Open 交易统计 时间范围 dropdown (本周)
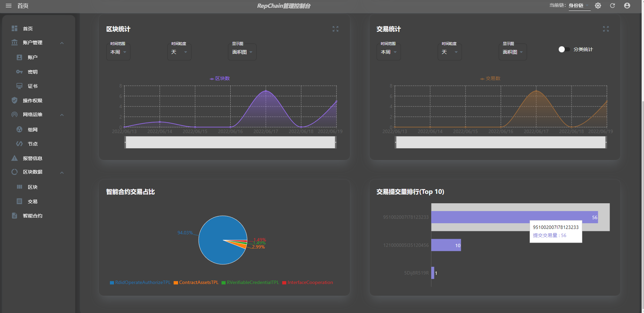The height and width of the screenshot is (313, 644). point(389,52)
